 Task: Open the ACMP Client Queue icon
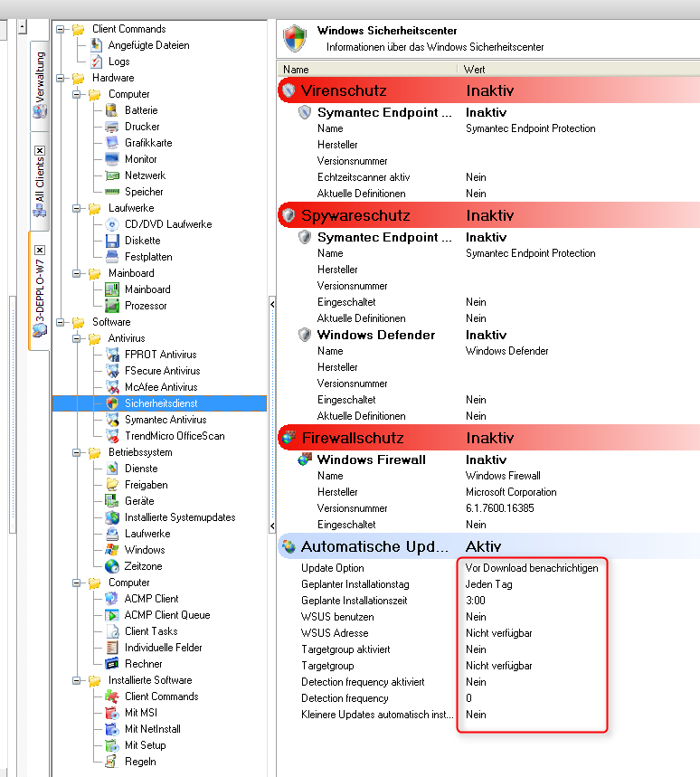pyautogui.click(x=112, y=615)
